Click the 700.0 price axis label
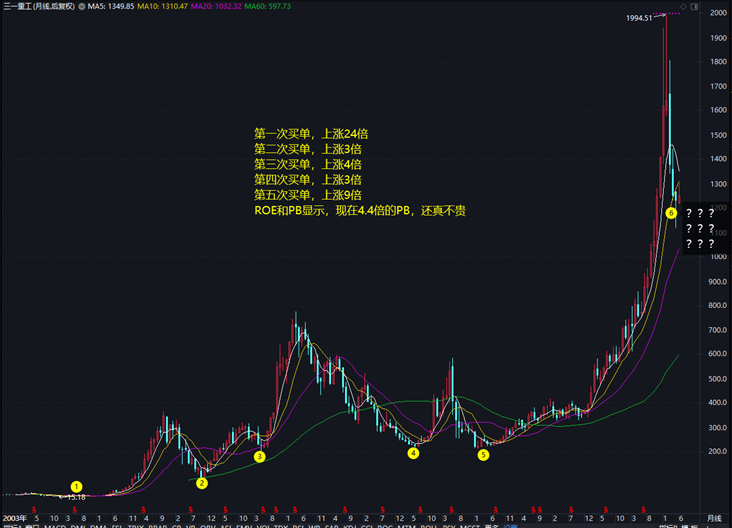The width and height of the screenshot is (732, 528). coord(718,330)
